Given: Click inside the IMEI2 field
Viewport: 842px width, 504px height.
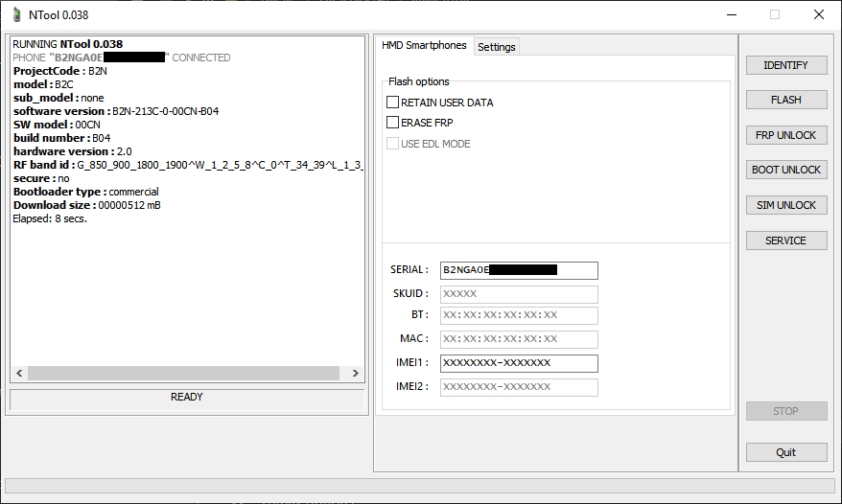Looking at the screenshot, I should pos(519,387).
